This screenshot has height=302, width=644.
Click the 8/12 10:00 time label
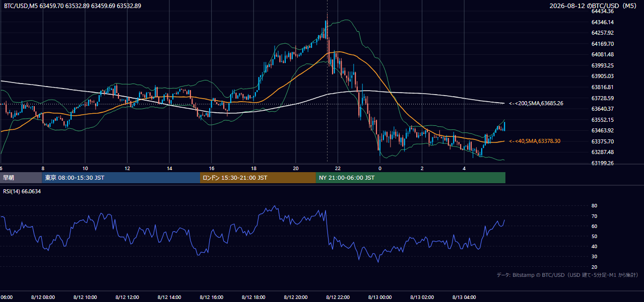pos(85,297)
